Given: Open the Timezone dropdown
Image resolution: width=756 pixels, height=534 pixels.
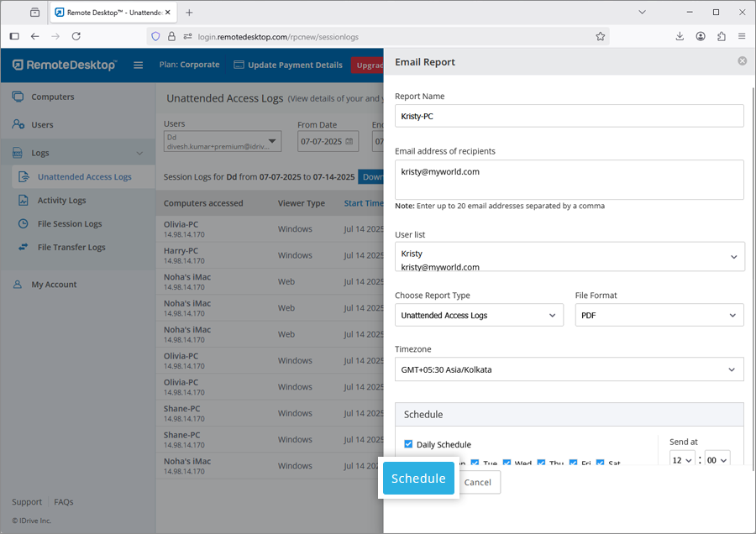Looking at the screenshot, I should click(569, 369).
